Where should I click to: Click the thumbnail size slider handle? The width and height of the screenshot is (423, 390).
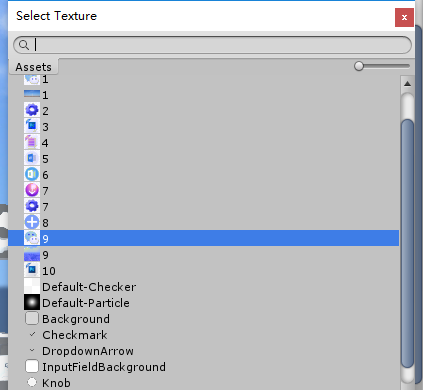[x=359, y=66]
